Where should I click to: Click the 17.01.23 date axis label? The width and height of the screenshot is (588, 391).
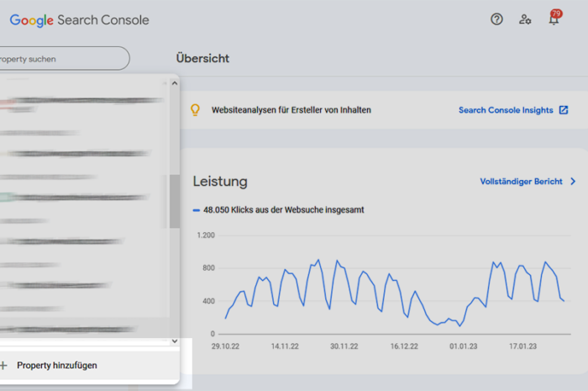tap(522, 346)
